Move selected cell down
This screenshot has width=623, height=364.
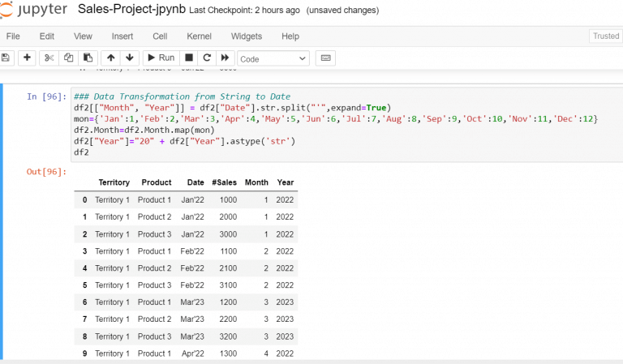point(129,58)
